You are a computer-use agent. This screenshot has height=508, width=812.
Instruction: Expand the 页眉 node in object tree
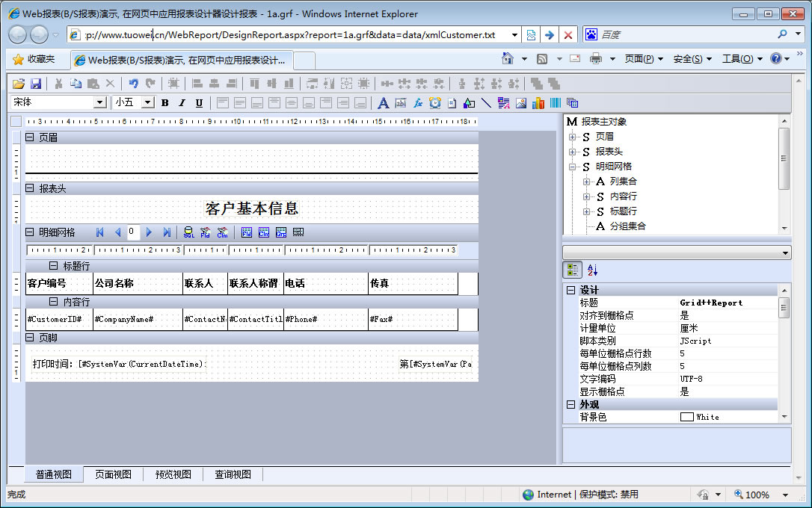coord(573,137)
